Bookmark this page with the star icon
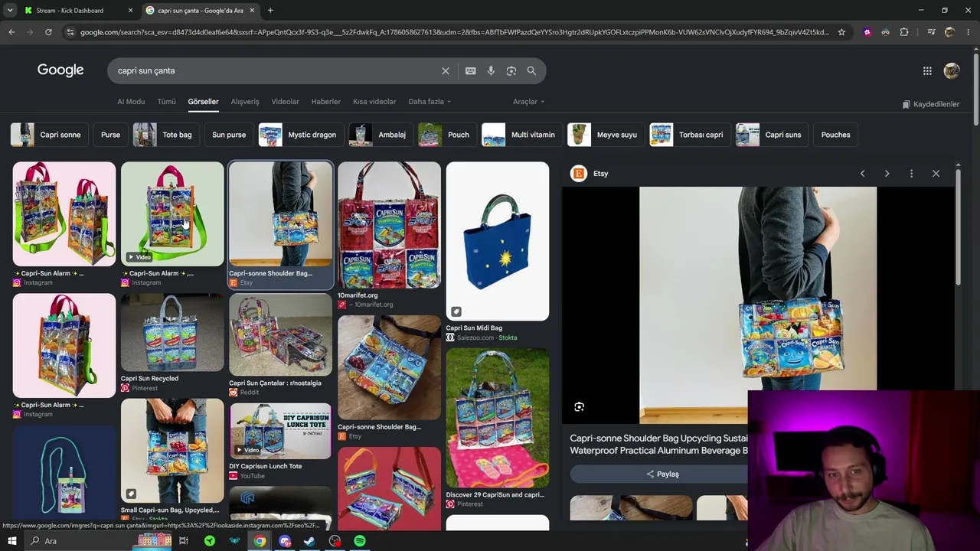980x551 pixels. click(841, 32)
